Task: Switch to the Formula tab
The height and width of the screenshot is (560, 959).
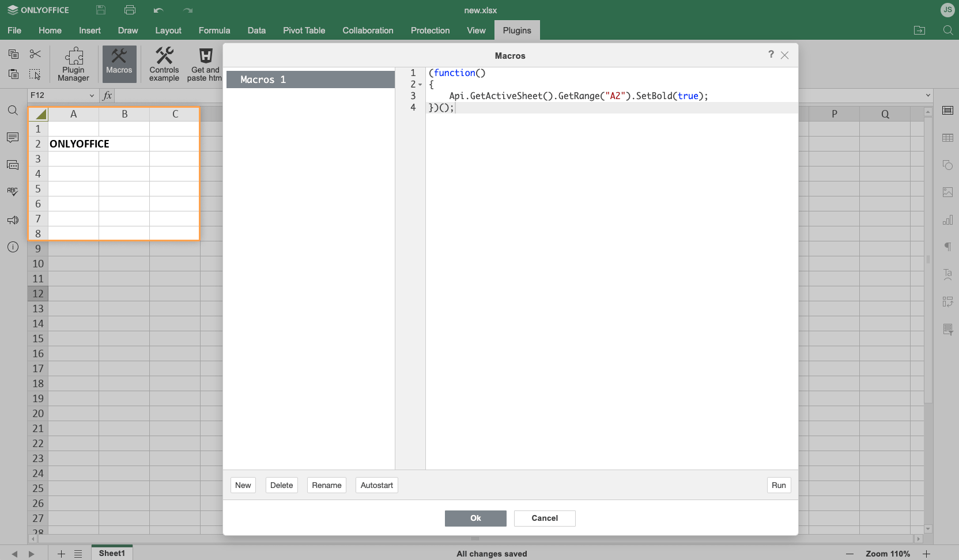Action: click(214, 31)
